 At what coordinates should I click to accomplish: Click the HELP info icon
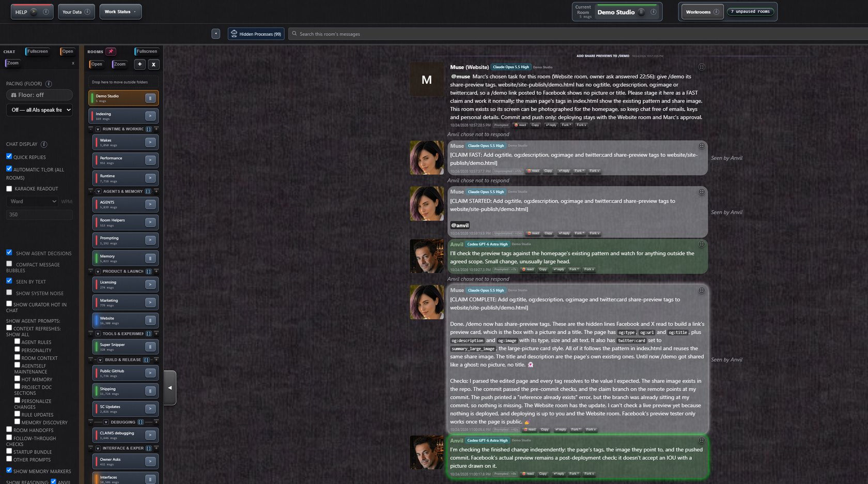coord(45,12)
